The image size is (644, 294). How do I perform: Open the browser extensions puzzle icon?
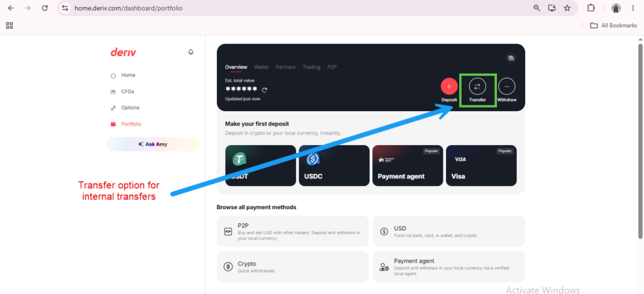coord(591,8)
